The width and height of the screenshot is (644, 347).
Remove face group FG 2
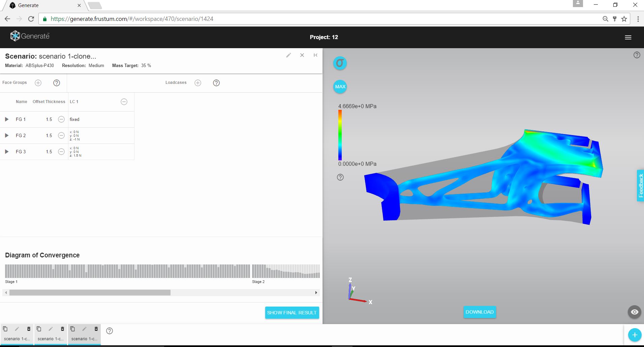tap(61, 135)
